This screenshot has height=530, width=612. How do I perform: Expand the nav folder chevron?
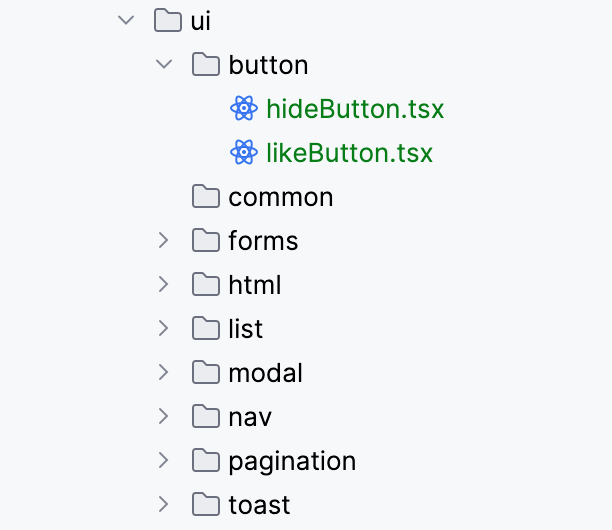(164, 417)
